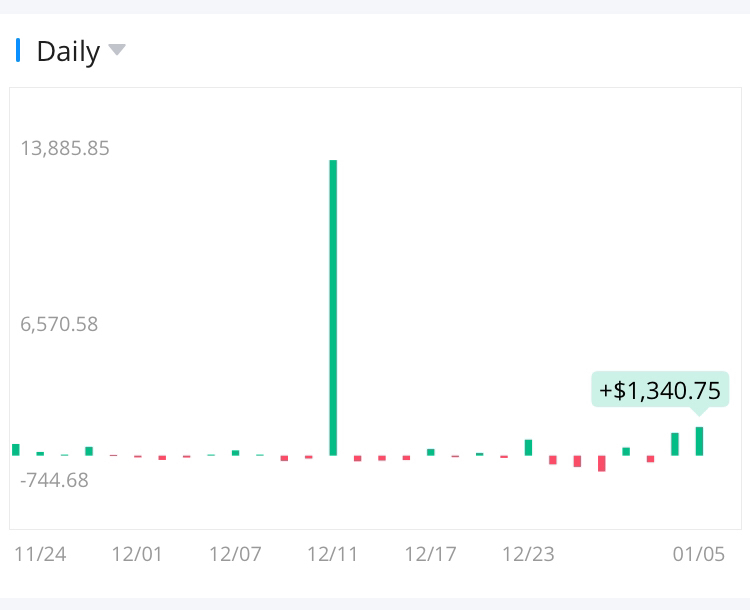The width and height of the screenshot is (750, 610).
Task: Click the 01/05 date label
Action: (698, 554)
